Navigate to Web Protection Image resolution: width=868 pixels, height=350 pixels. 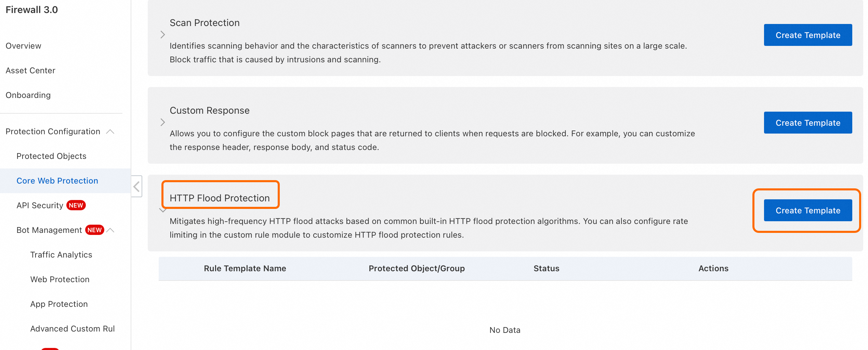tap(60, 279)
